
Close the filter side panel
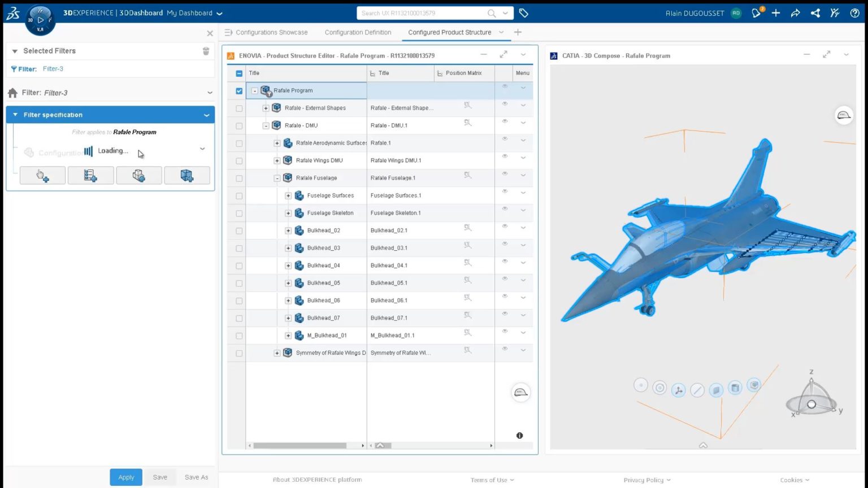[210, 33]
